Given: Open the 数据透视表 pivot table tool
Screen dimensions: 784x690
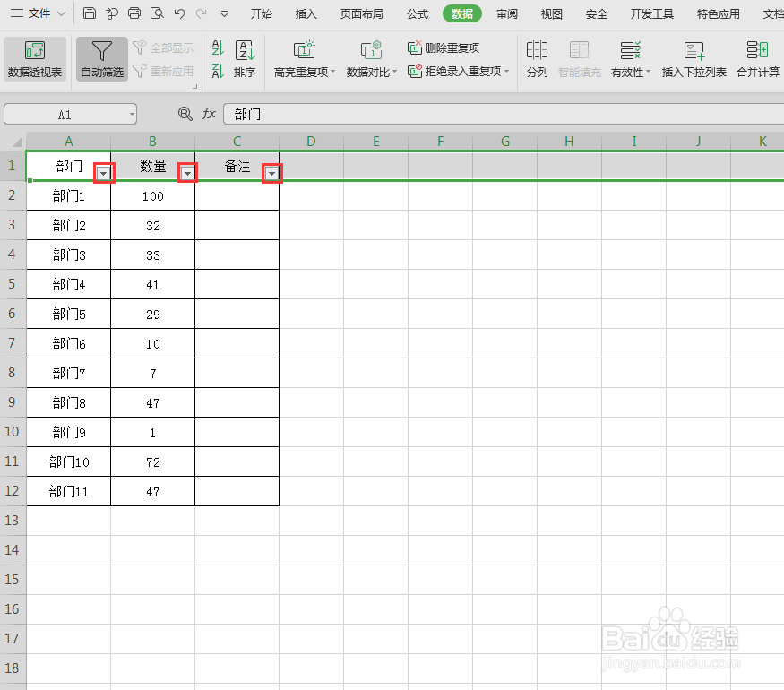Looking at the screenshot, I should (x=35, y=60).
